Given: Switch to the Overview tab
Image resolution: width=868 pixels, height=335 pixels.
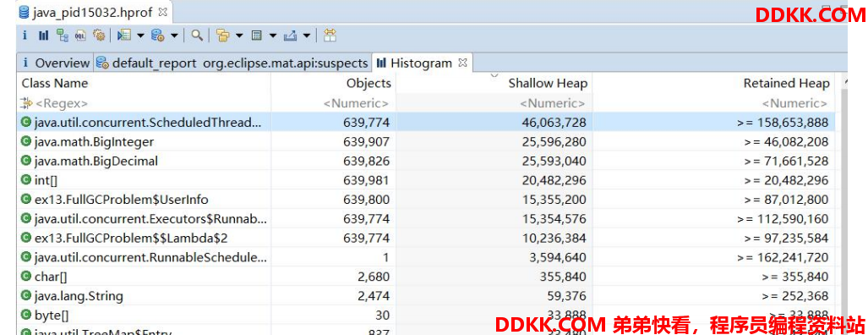Looking at the screenshot, I should pyautogui.click(x=55, y=63).
